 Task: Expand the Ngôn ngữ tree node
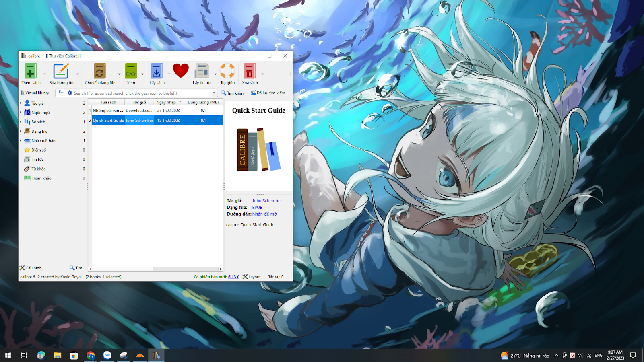click(21, 112)
